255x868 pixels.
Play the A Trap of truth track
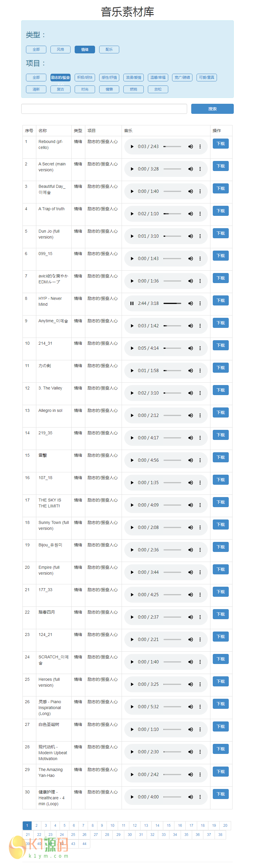click(132, 214)
